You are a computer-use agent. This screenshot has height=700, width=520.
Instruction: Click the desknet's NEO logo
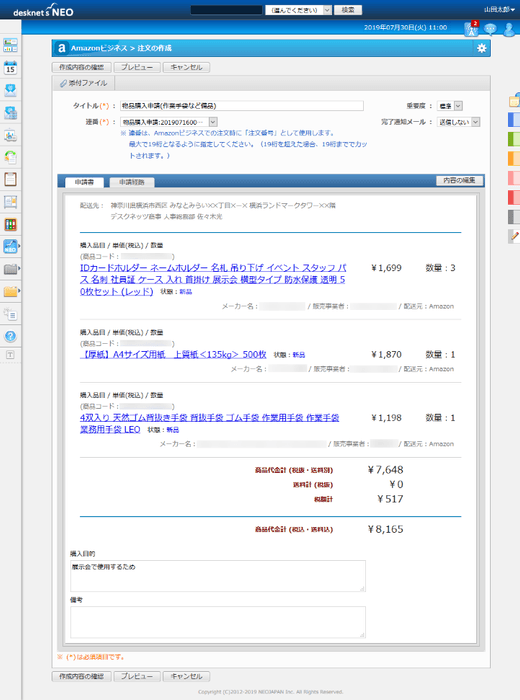[x=43, y=11]
